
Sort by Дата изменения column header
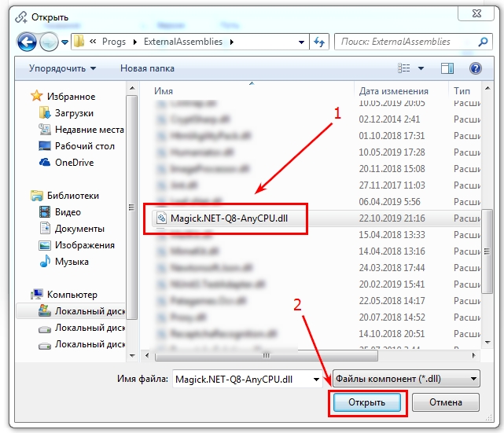[x=393, y=91]
